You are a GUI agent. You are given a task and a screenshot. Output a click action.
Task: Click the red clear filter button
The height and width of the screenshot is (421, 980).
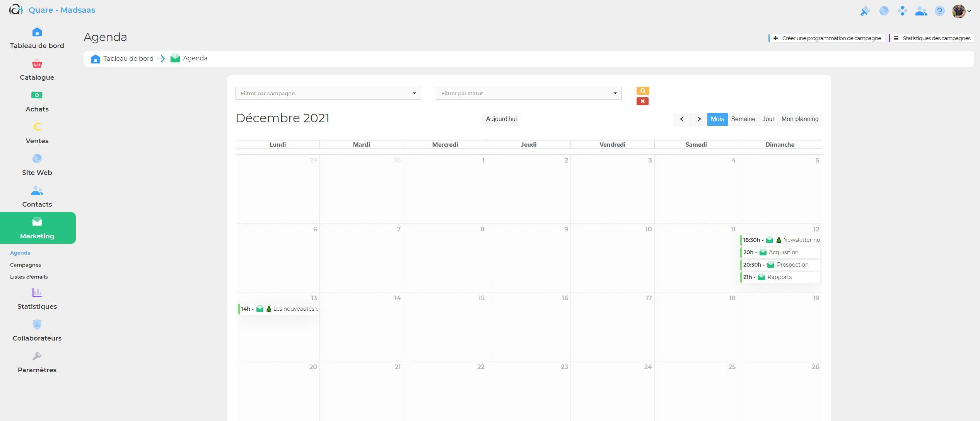click(642, 101)
